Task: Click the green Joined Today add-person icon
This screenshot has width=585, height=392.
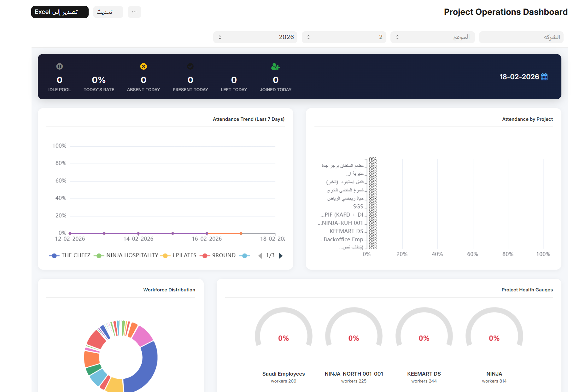Action: (x=275, y=66)
